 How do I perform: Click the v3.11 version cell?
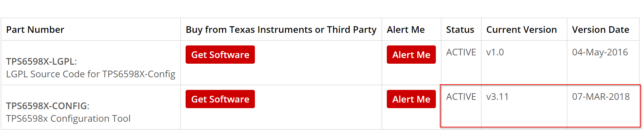point(497,97)
